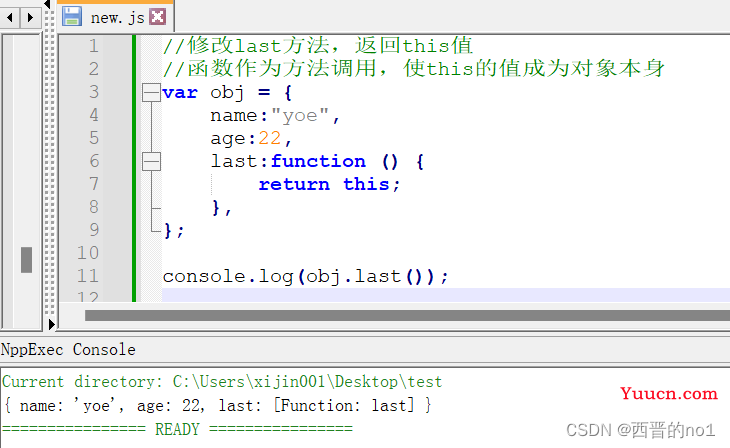Click the left tab scroll arrow
The image size is (730, 448).
[x=9, y=18]
